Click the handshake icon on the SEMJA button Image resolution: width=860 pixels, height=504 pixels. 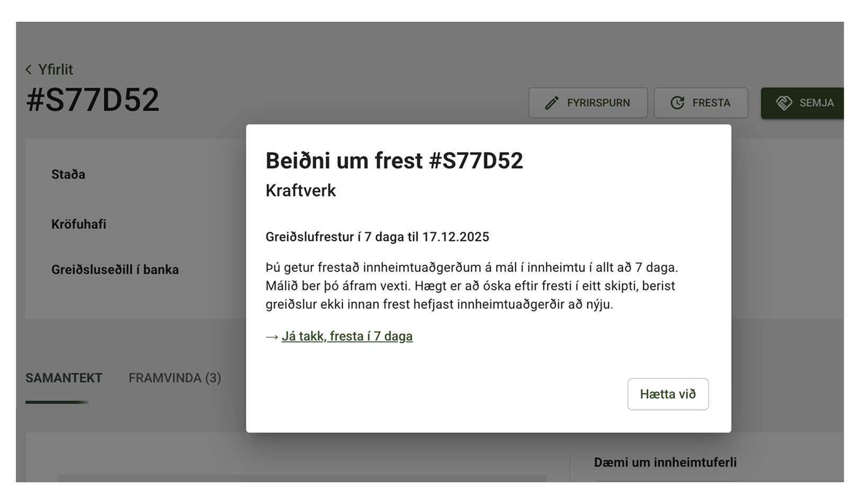tap(784, 103)
